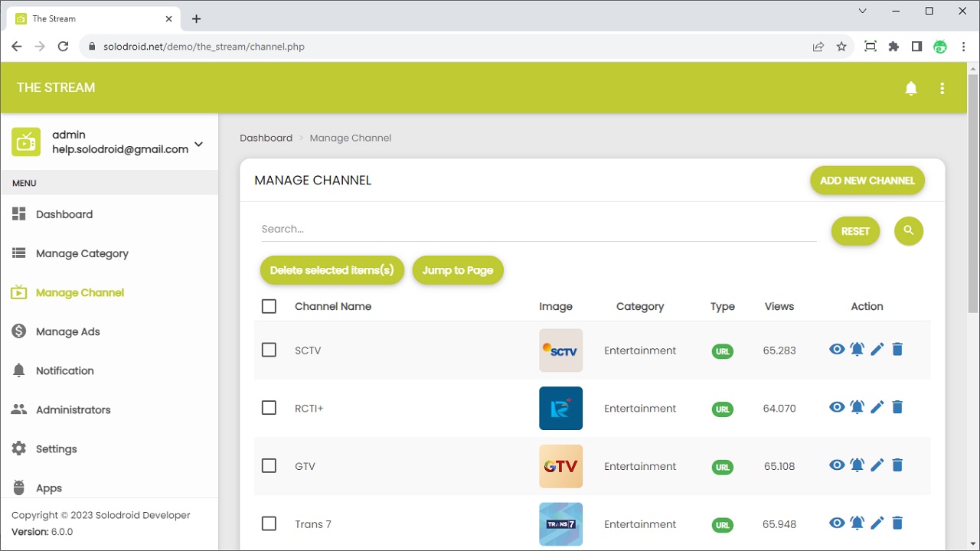The height and width of the screenshot is (551, 980).
Task: Check the select-all checkbox in the table header
Action: (269, 306)
